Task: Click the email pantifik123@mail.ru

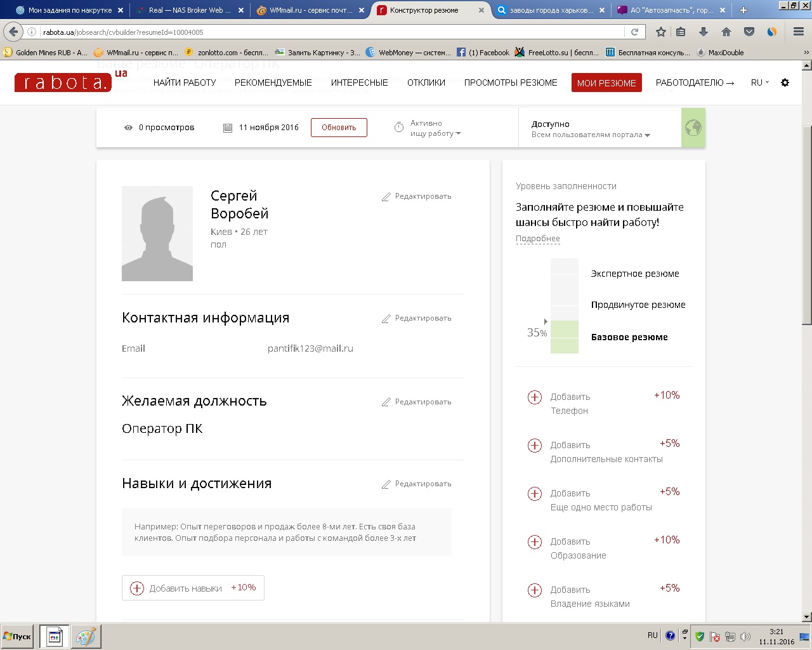Action: coord(310,348)
